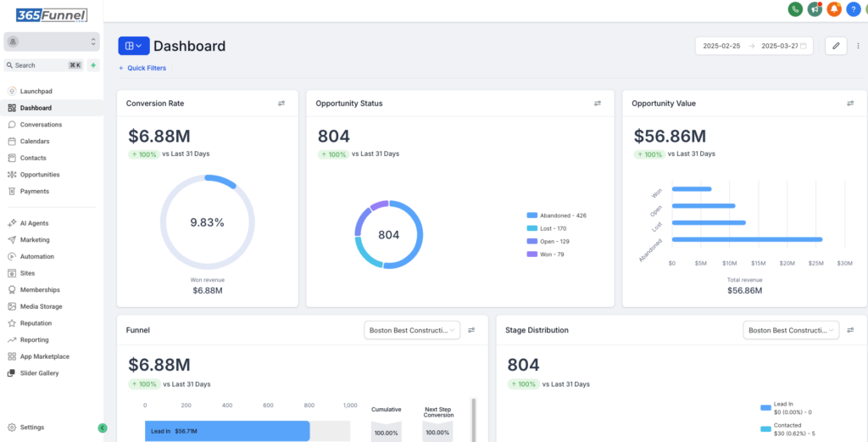Click the pencil edit dashboard icon

(836, 46)
